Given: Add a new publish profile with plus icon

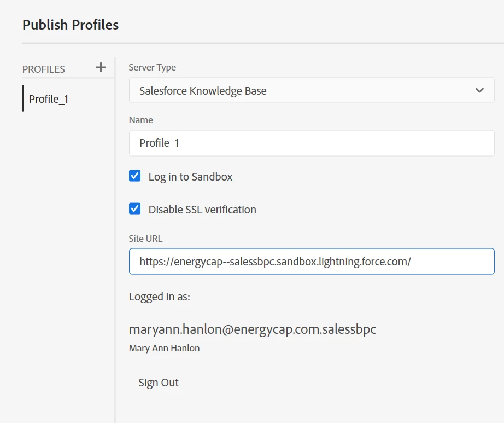Looking at the screenshot, I should coord(101,67).
